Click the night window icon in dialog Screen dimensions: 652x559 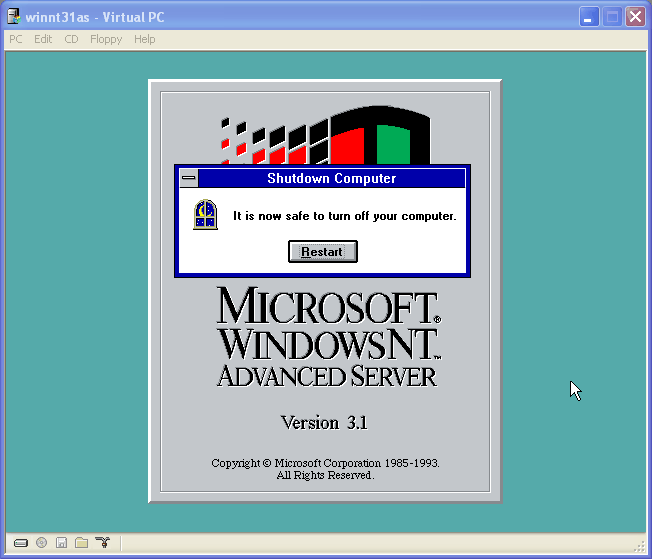coord(205,215)
